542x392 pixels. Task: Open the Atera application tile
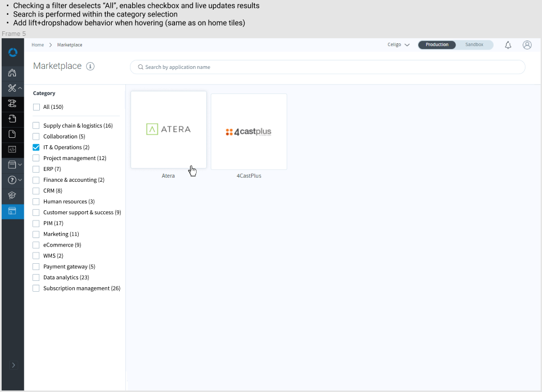click(169, 130)
